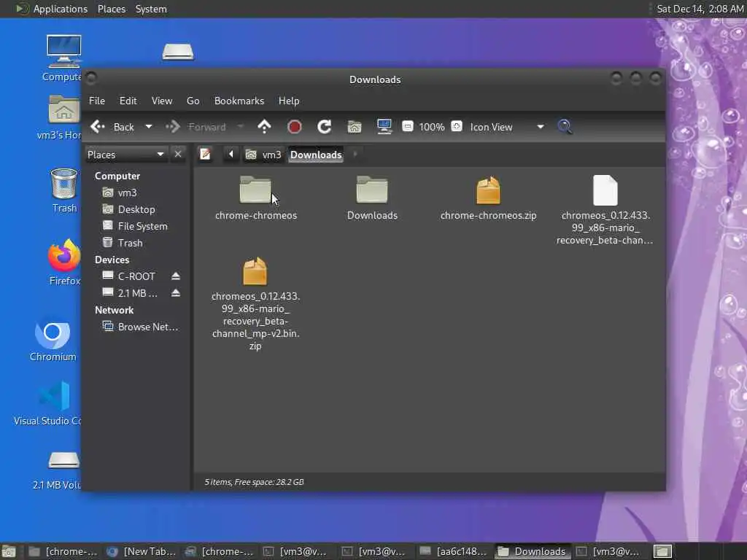The image size is (747, 560).
Task: Open the File menu
Action: tap(97, 101)
